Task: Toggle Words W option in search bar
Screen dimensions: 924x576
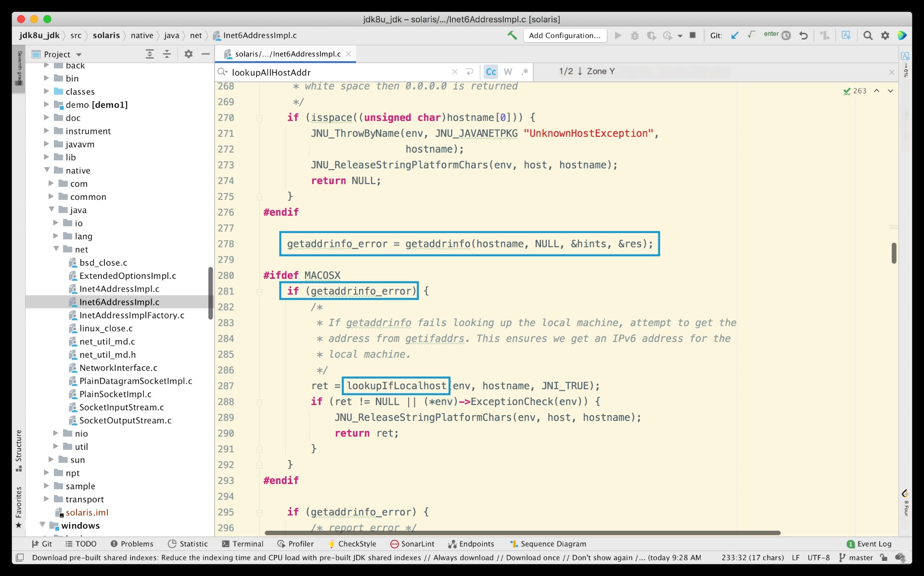Action: click(x=508, y=72)
